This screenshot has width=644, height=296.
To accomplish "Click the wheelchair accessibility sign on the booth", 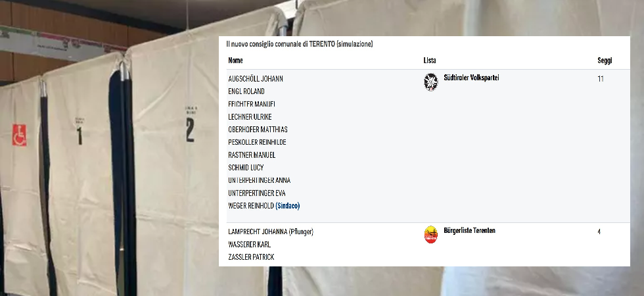I will pos(19,136).
